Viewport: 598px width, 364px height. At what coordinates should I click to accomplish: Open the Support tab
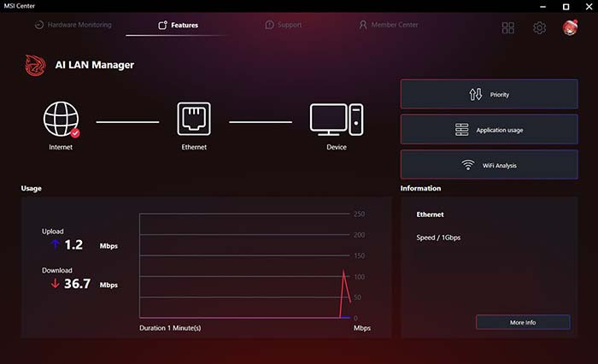(x=284, y=25)
